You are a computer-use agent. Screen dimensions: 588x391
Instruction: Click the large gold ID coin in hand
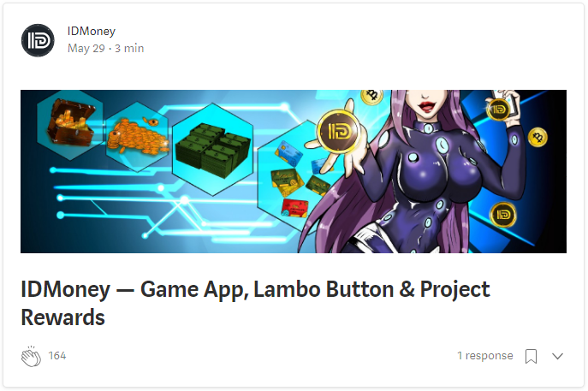coord(339,131)
